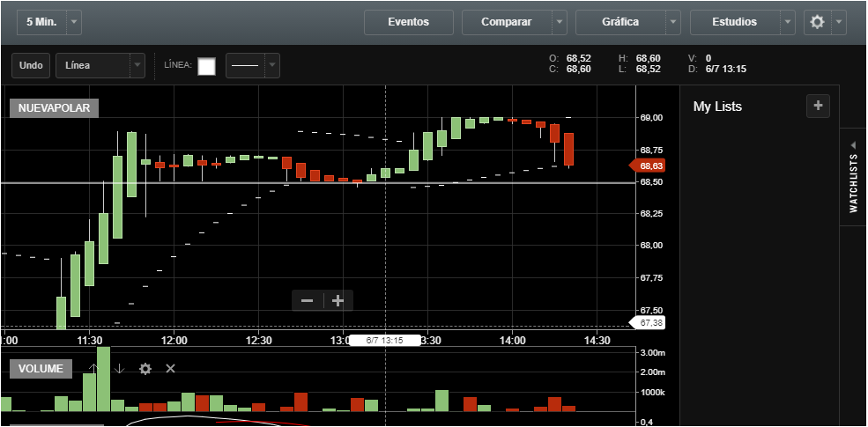
Task: Expand the Gráfica dropdown arrow
Action: tap(673, 22)
